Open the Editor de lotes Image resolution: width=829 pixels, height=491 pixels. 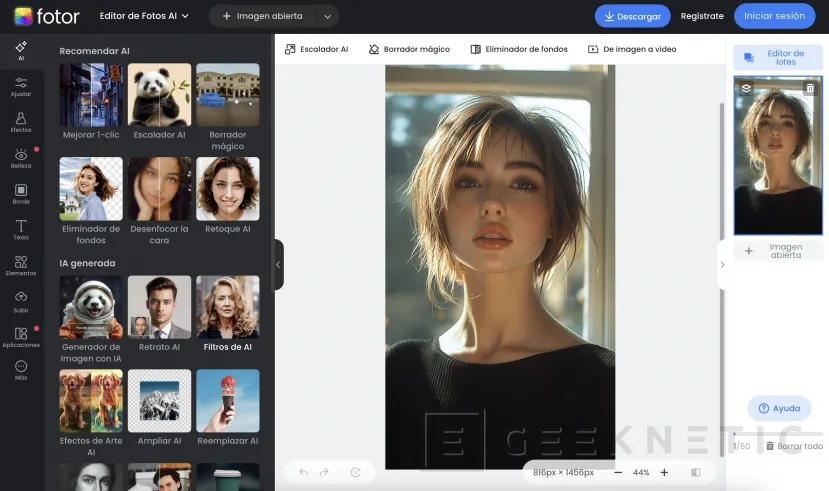[778, 58]
